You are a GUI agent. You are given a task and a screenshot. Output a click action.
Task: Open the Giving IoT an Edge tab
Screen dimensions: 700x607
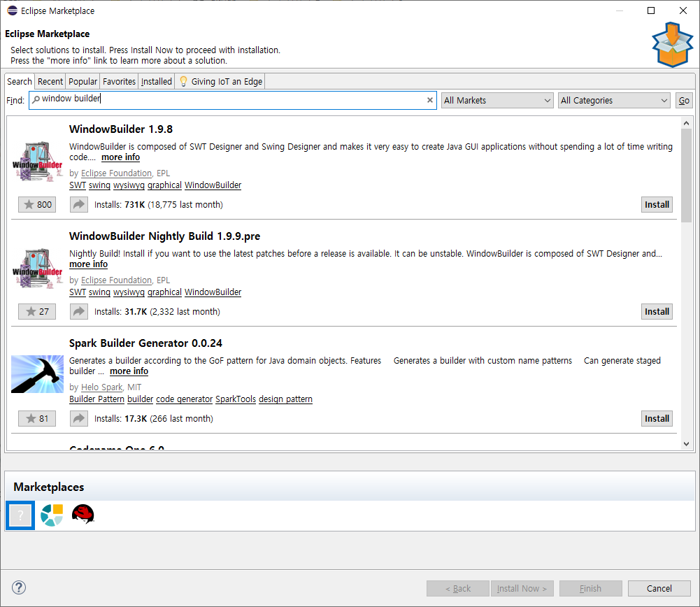220,81
